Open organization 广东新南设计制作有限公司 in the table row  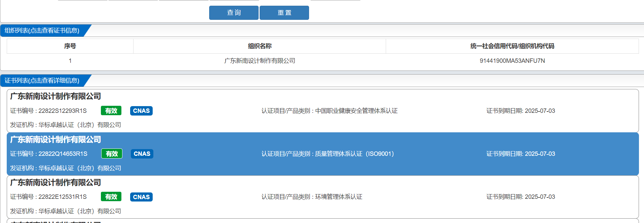click(x=260, y=61)
